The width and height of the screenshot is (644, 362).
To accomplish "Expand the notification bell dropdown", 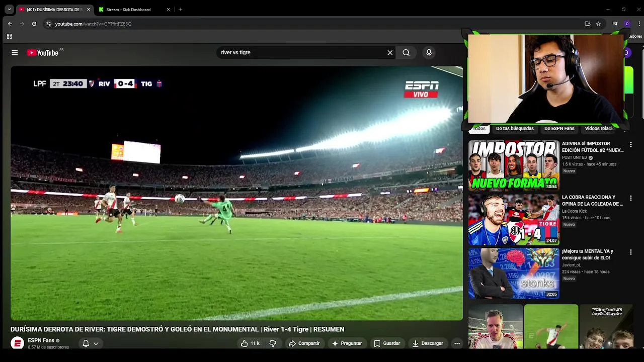I will (x=90, y=343).
